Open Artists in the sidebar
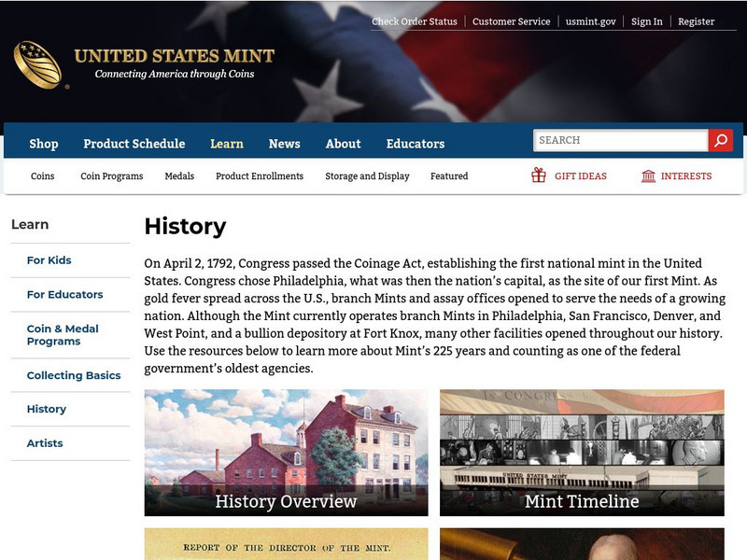 45,443
